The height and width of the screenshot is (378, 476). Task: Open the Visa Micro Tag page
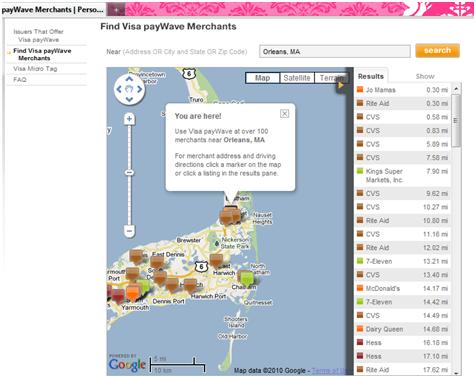(x=35, y=69)
